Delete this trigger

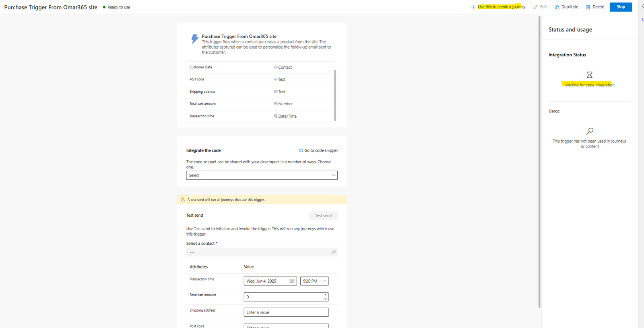[x=595, y=7]
